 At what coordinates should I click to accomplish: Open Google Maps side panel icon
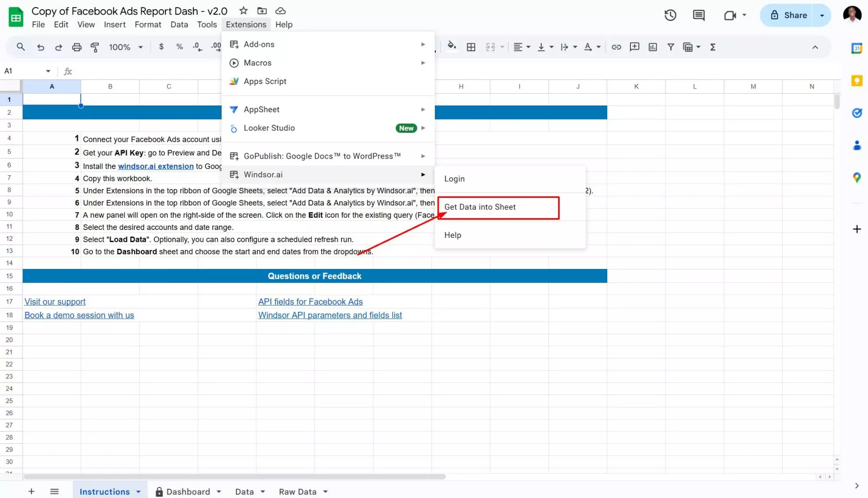857,177
